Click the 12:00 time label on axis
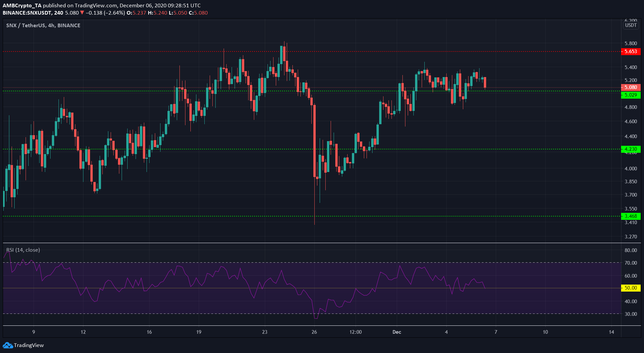 pyautogui.click(x=356, y=332)
